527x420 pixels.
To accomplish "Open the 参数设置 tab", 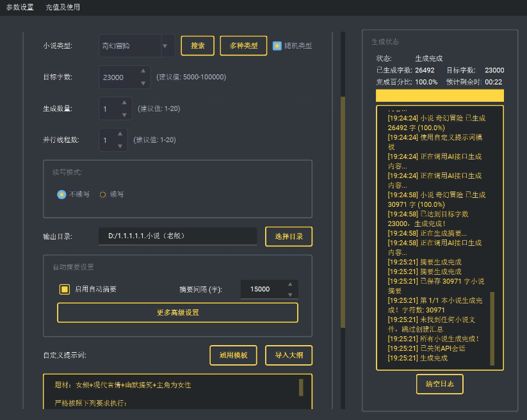I will click(x=20, y=8).
